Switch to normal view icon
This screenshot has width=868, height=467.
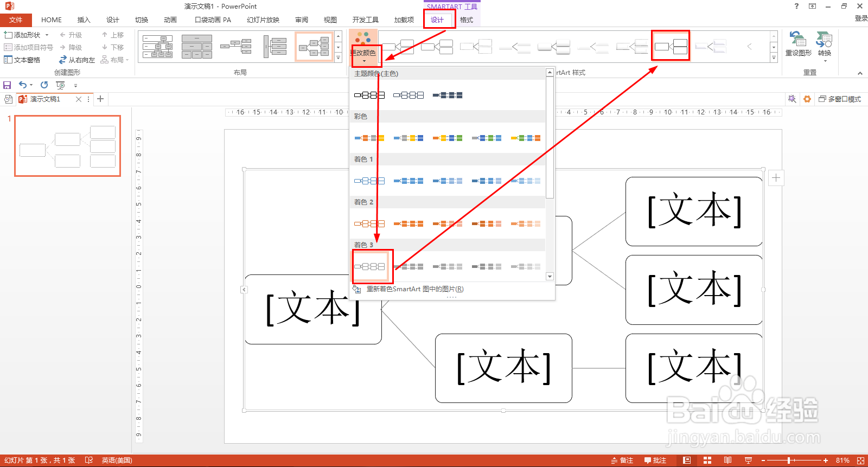[687, 460]
